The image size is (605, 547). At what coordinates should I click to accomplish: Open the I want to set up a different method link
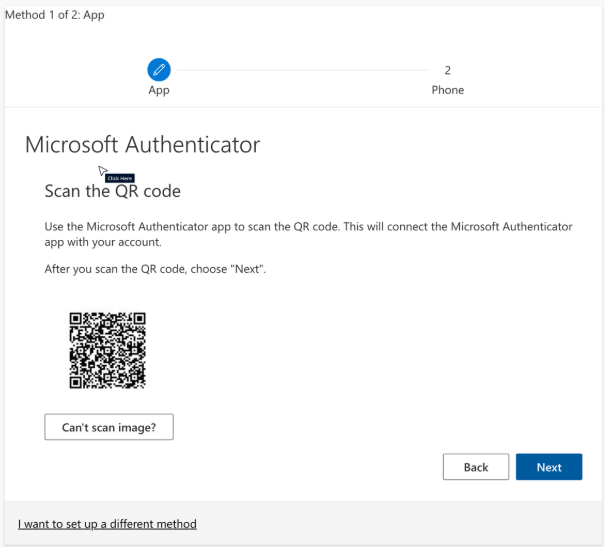coord(107,524)
